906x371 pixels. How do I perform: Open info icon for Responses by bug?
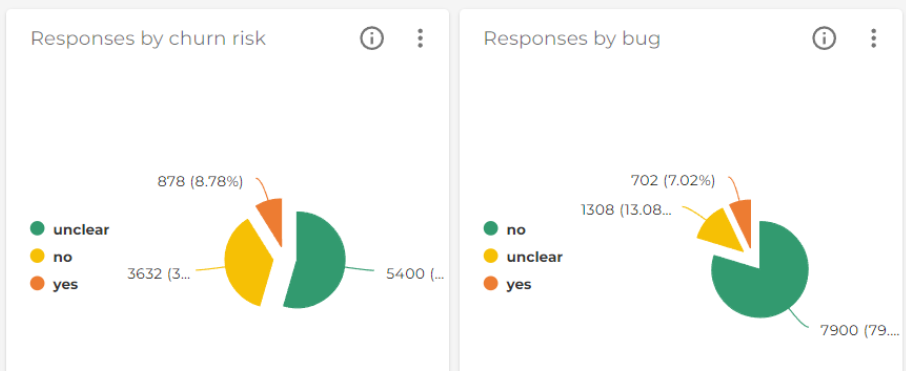click(x=825, y=39)
